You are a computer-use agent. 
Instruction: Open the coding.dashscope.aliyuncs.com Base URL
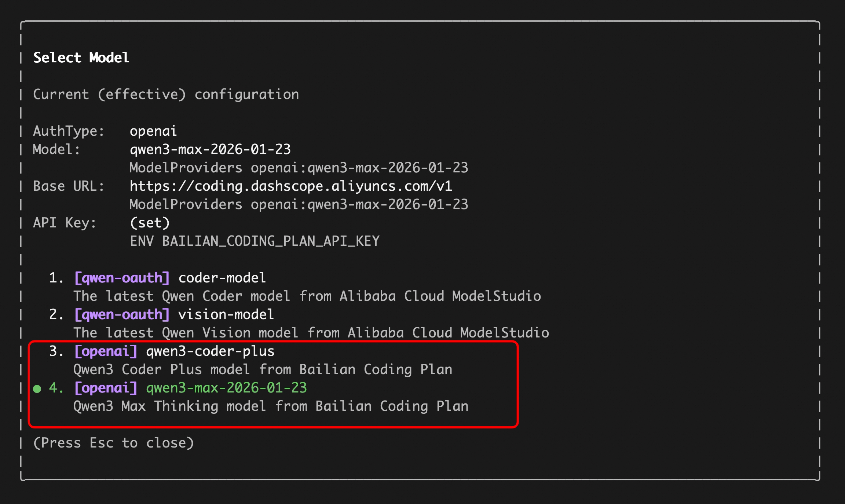point(291,186)
